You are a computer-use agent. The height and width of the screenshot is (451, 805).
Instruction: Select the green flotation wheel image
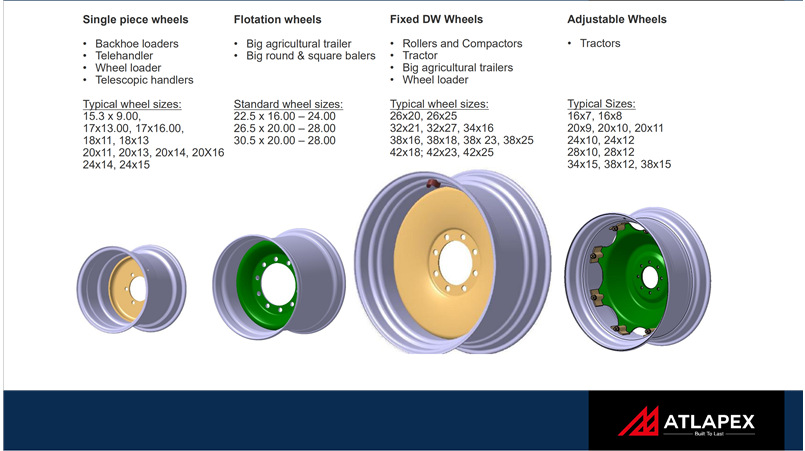point(278,283)
